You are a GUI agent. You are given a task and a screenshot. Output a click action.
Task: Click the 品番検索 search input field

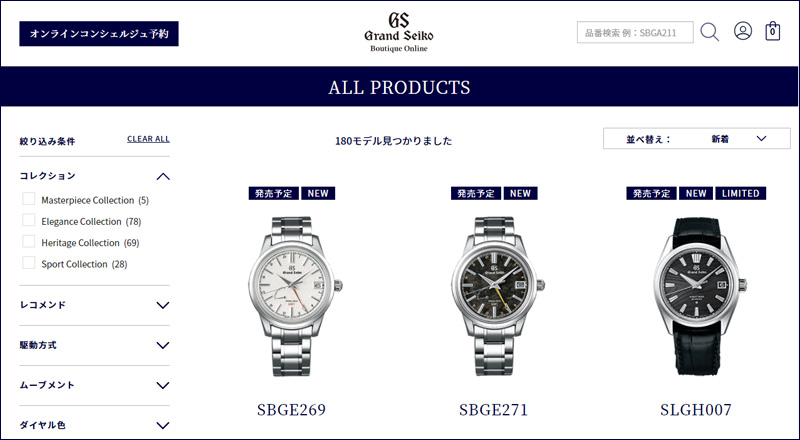tap(635, 32)
